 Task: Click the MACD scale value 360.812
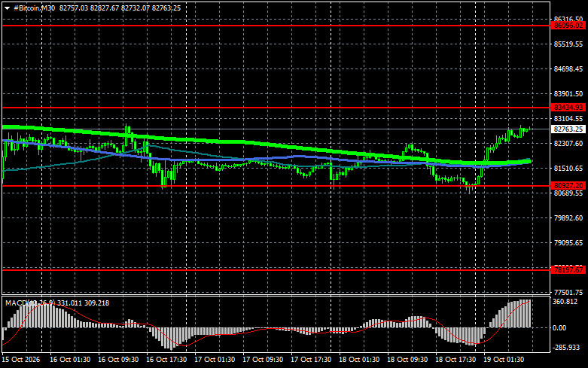click(x=565, y=302)
